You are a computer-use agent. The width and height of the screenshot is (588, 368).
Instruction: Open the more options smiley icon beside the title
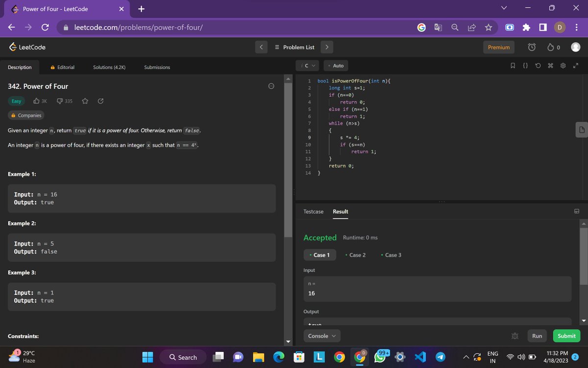tap(270, 86)
